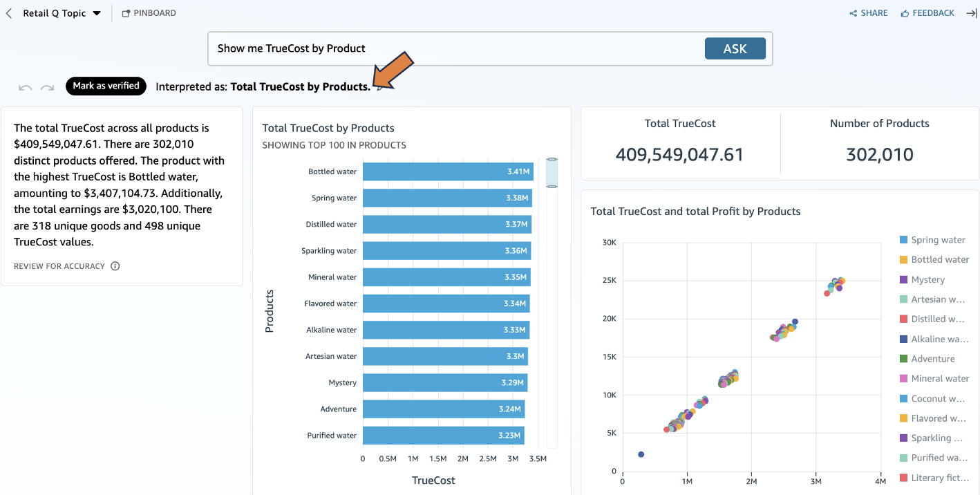Click the Spring water legend swatch
Viewport: 980px width, 495px height.
click(903, 240)
